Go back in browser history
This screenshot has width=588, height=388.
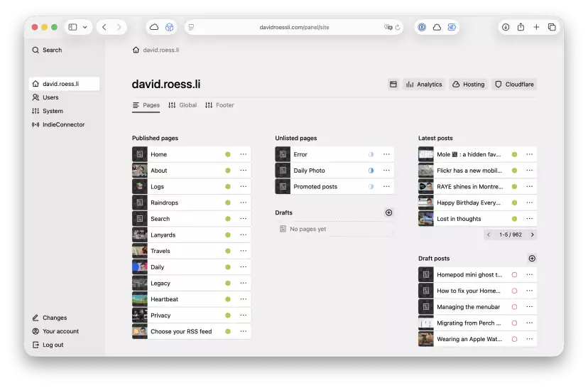coord(104,27)
